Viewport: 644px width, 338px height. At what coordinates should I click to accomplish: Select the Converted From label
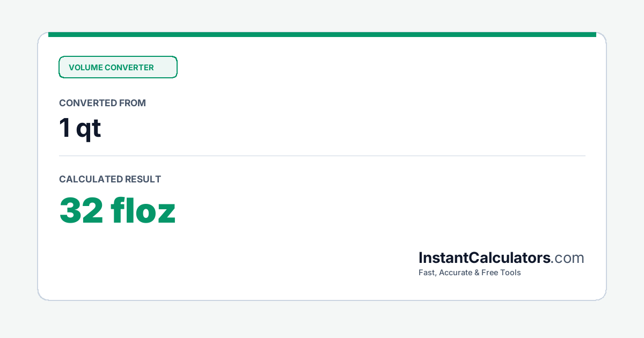tap(103, 103)
